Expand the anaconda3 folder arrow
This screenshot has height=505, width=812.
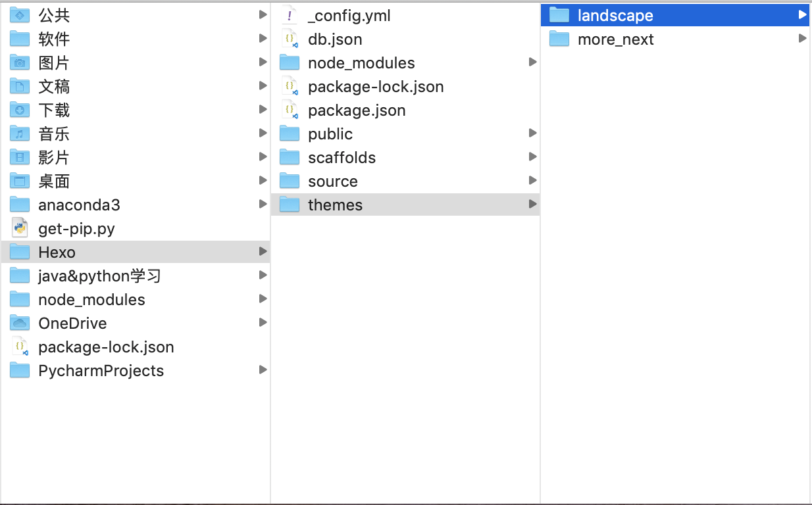click(263, 204)
